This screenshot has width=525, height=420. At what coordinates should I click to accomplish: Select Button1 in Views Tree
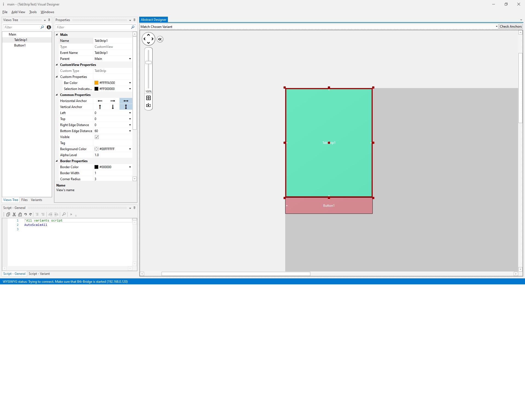tap(20, 45)
